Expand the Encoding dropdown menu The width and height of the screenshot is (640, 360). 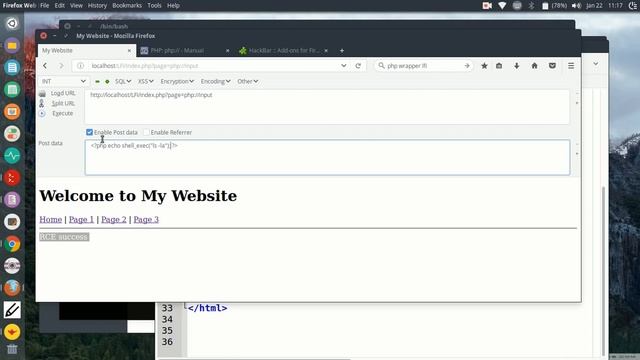pyautogui.click(x=216, y=81)
